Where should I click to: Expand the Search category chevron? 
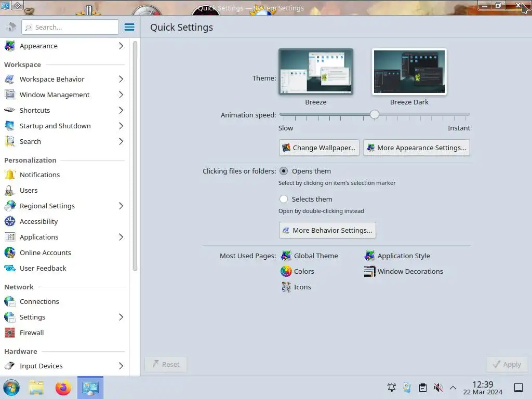121,141
